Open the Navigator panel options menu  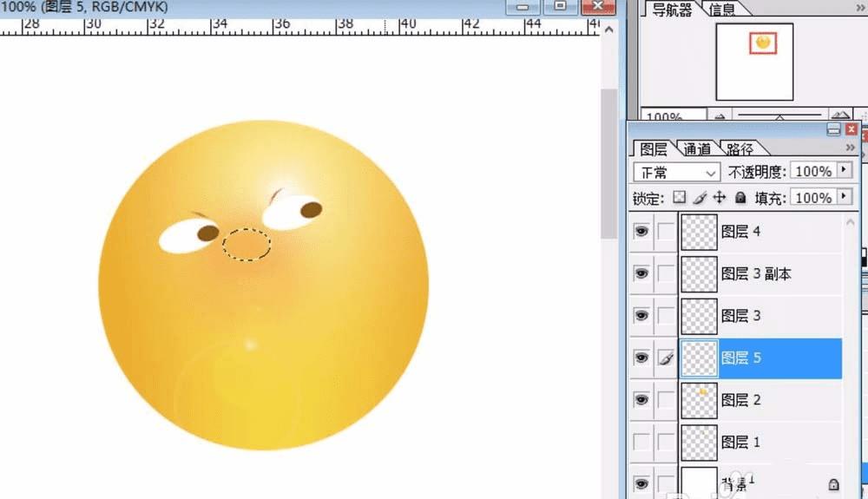[x=860, y=8]
